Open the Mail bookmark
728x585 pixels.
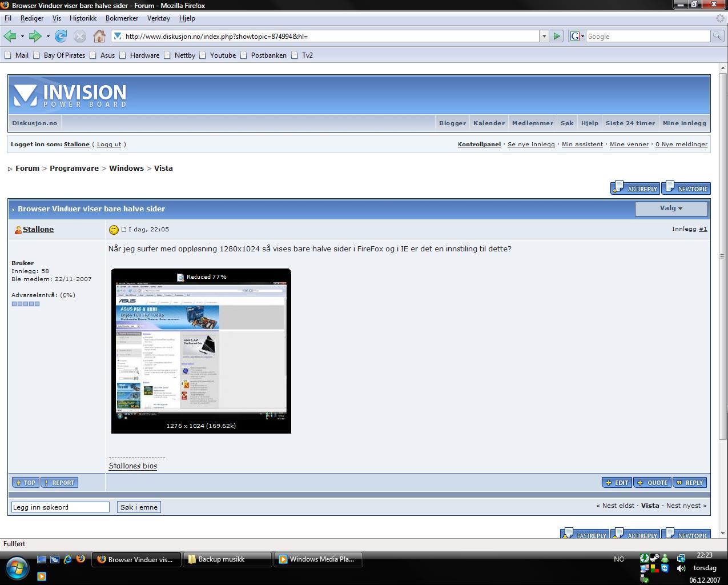pyautogui.click(x=17, y=55)
